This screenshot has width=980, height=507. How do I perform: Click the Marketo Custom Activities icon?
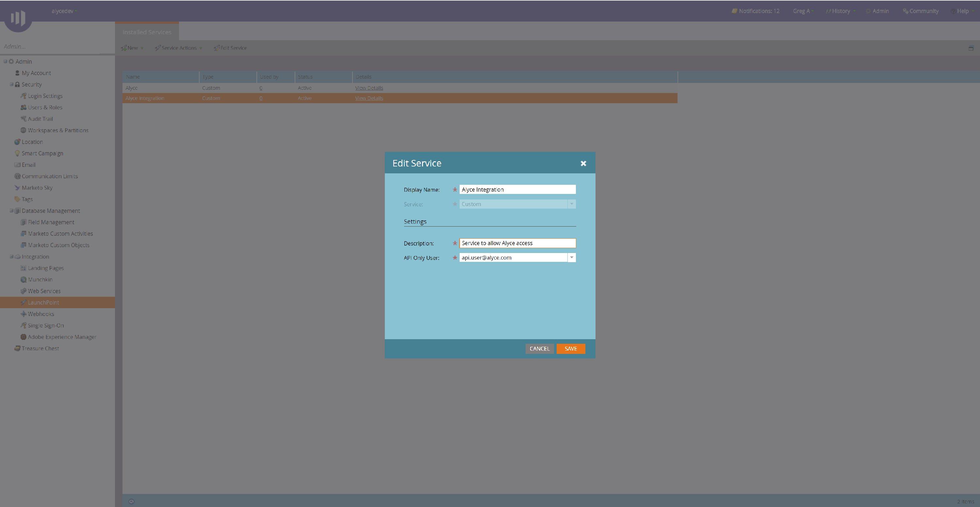click(x=23, y=233)
